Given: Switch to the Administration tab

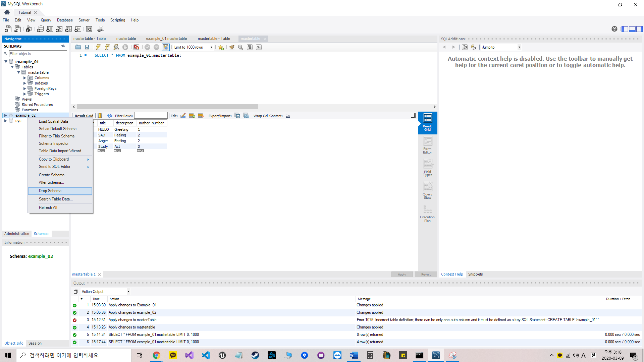Looking at the screenshot, I should coord(17,234).
